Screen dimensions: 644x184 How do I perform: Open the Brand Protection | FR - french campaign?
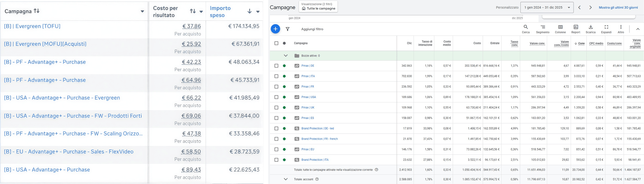pos(319,139)
